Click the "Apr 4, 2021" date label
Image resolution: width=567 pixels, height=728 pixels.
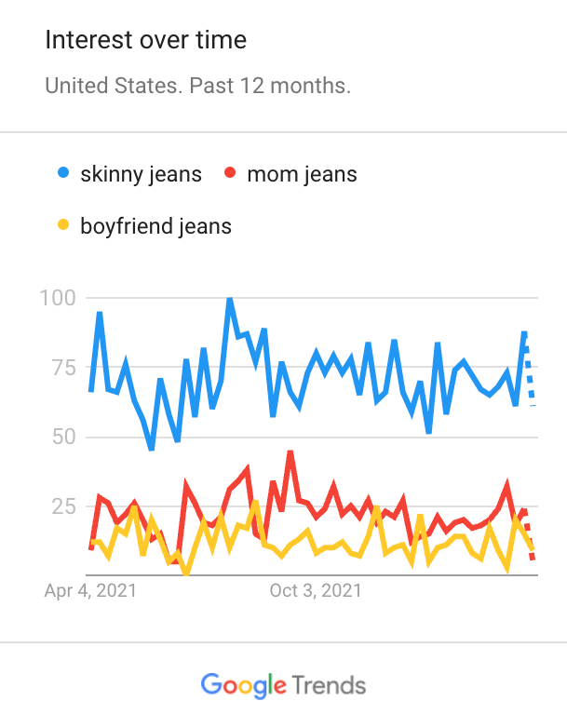[90, 590]
